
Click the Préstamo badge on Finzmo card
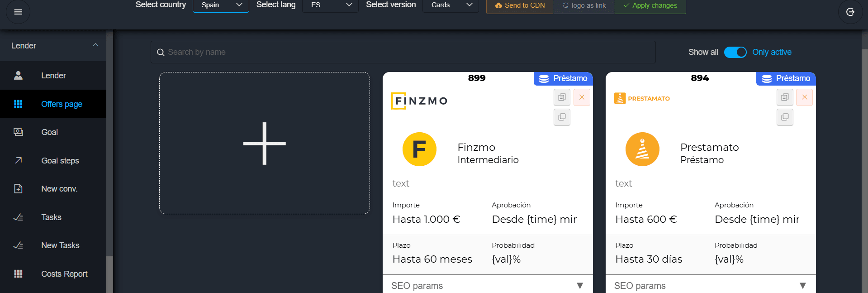coord(563,78)
